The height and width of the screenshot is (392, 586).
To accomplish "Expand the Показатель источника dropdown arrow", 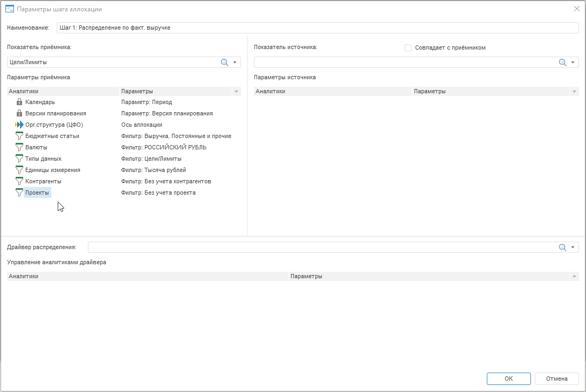I will coord(573,63).
